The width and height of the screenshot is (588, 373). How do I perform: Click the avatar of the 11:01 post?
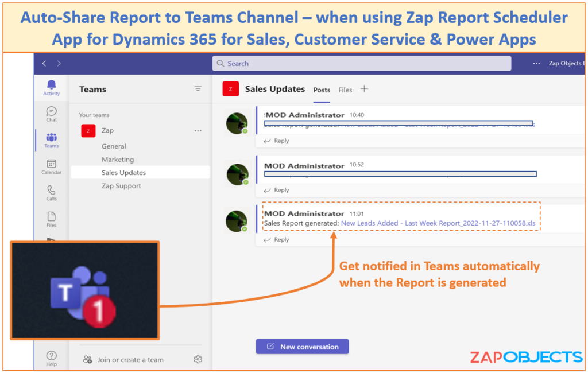[237, 221]
